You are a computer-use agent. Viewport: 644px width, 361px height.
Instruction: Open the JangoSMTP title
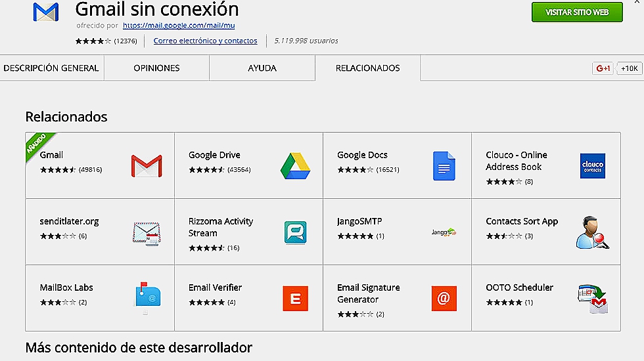(359, 222)
